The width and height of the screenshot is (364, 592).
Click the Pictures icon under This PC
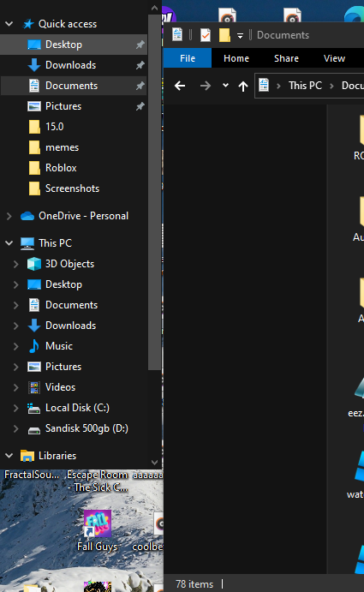34,367
